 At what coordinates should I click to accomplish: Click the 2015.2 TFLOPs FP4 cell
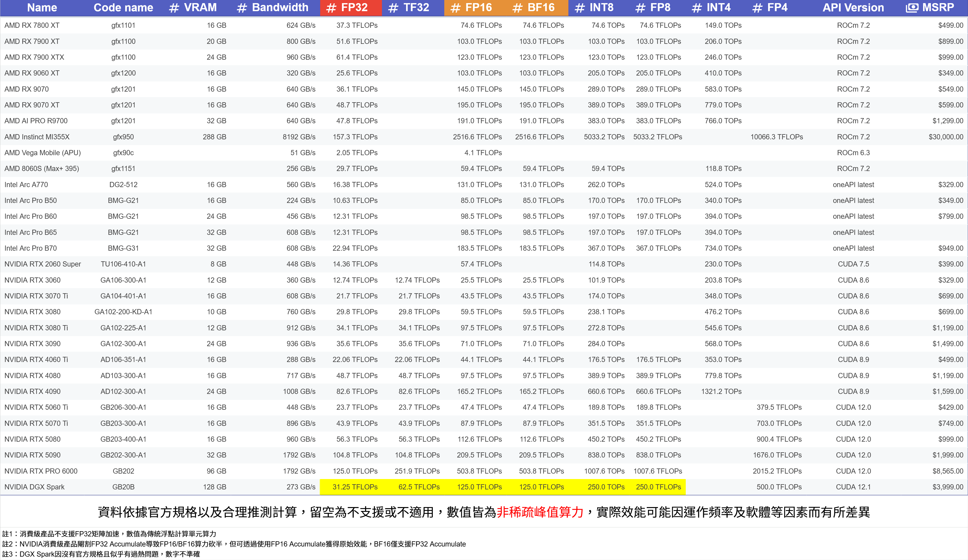(x=777, y=471)
